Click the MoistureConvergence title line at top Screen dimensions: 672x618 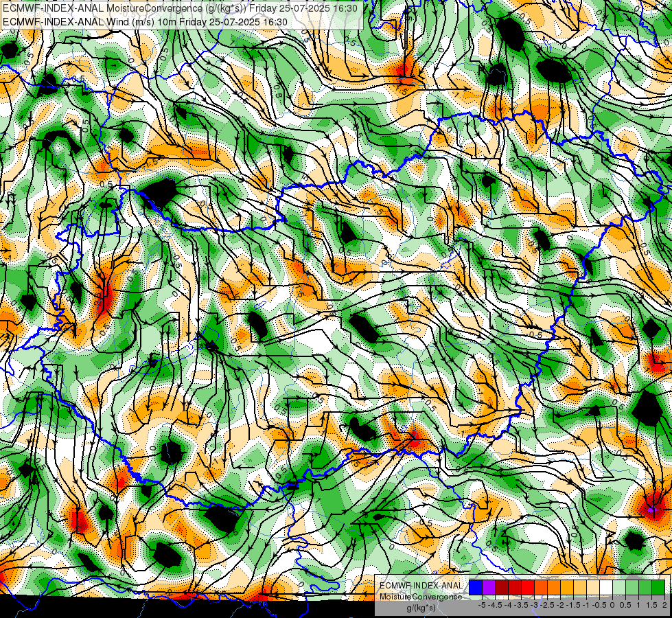(x=180, y=8)
